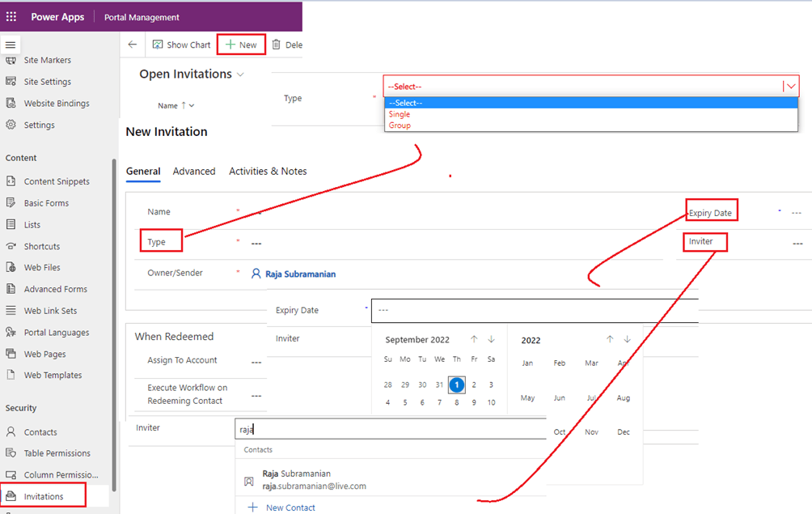812x514 pixels.
Task: Open the Type --Select-- dropdown arrow
Action: tap(790, 87)
